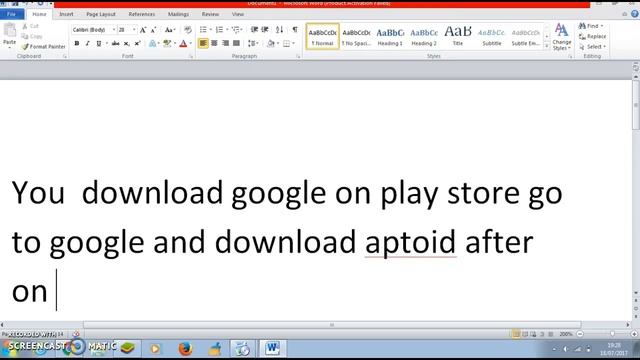Open the Change Styles dropdown

(x=562, y=37)
